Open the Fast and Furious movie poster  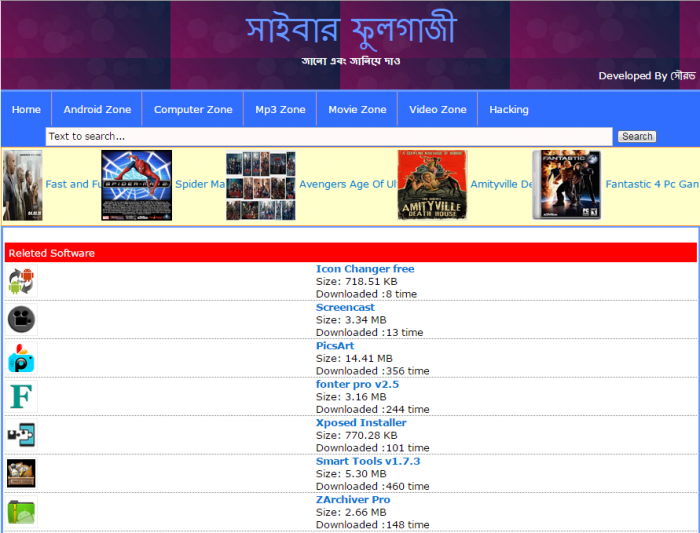pyautogui.click(x=23, y=185)
